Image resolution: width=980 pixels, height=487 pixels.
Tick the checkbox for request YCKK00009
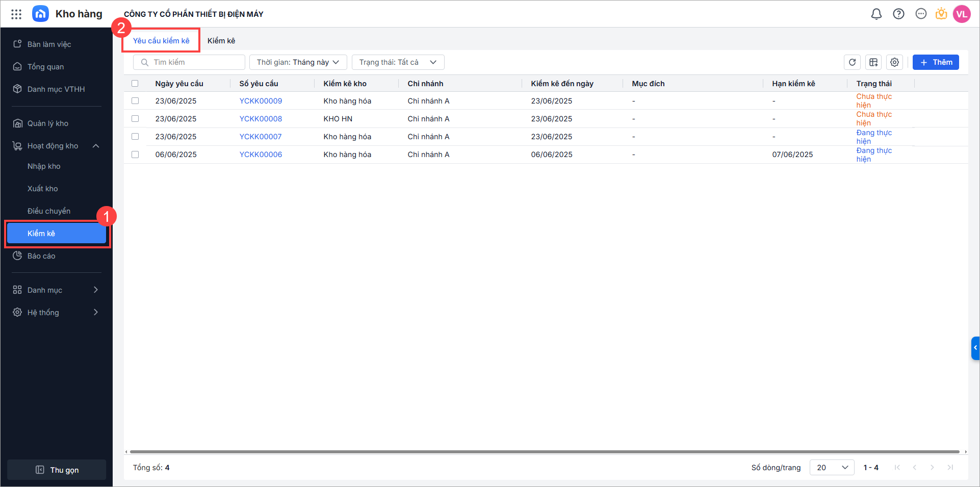coord(135,101)
